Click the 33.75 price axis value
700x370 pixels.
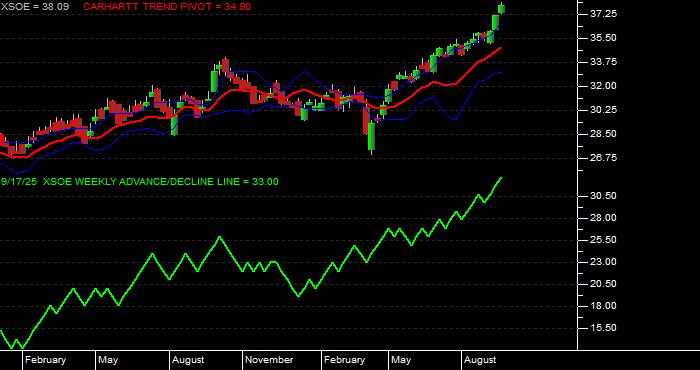tap(603, 62)
